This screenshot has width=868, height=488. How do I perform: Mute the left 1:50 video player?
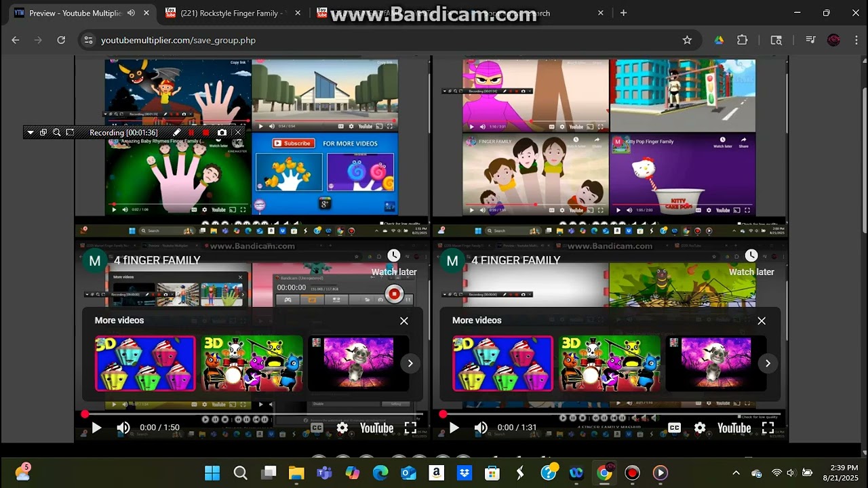[123, 428]
